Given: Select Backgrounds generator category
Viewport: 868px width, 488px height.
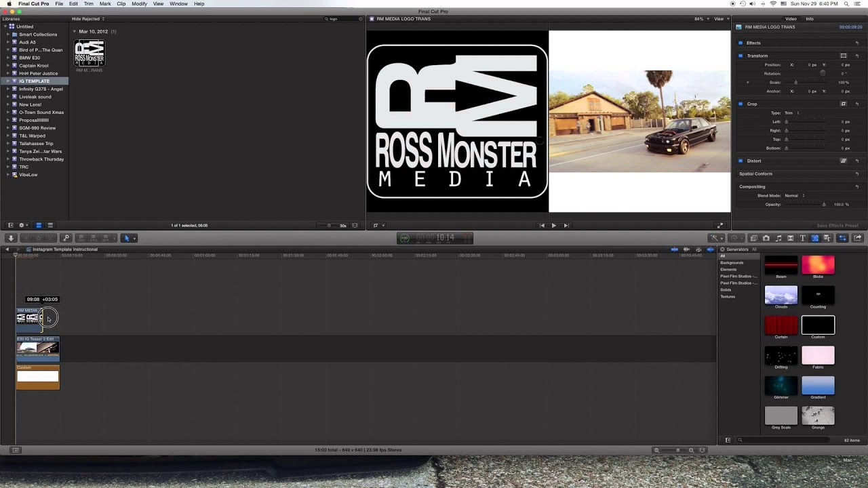Looking at the screenshot, I should tap(732, 262).
